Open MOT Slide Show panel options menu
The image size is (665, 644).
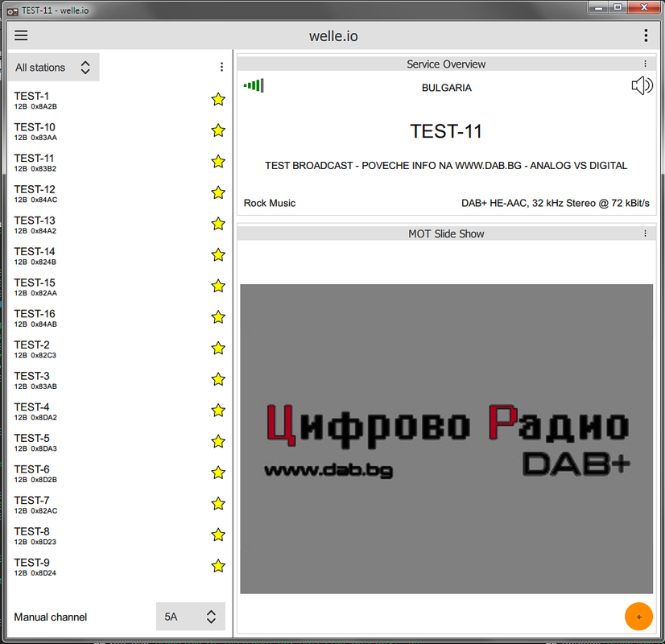pyautogui.click(x=645, y=233)
